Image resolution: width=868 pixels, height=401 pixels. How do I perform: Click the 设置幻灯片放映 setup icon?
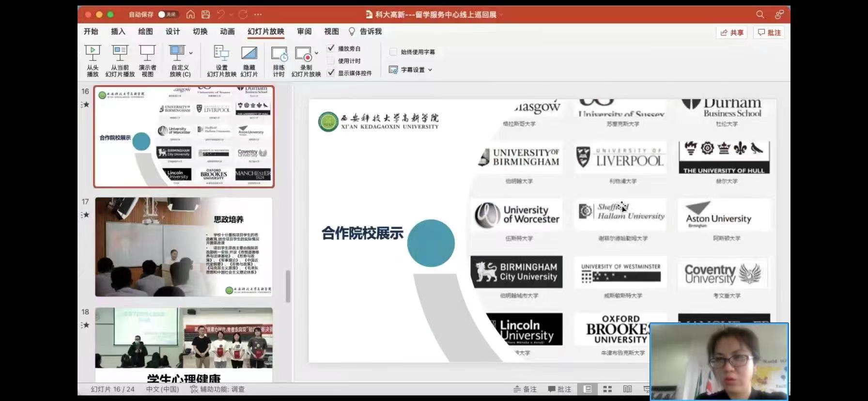tap(221, 53)
